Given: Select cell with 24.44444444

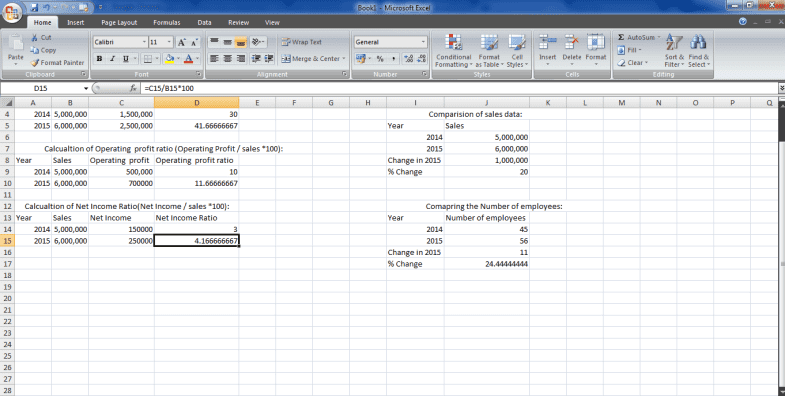Looking at the screenshot, I should (487, 264).
